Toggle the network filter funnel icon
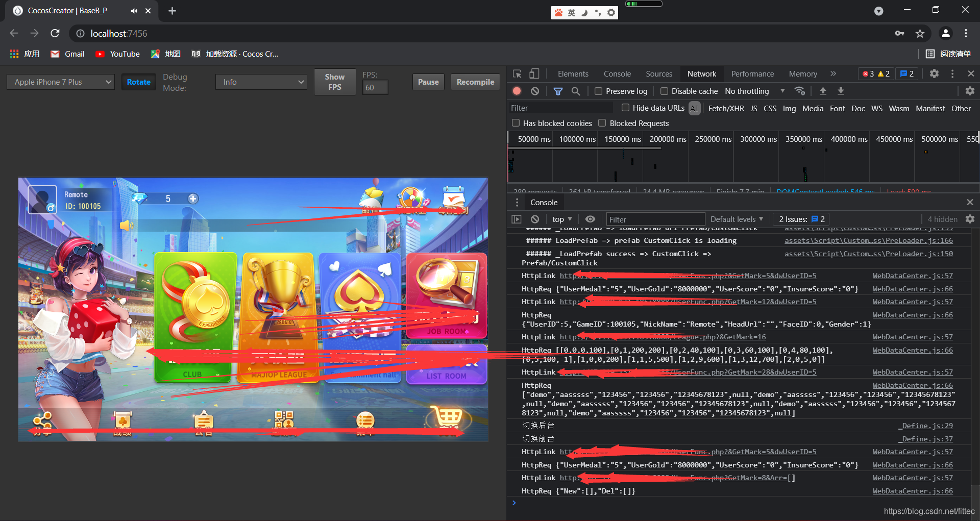The height and width of the screenshot is (521, 980). [x=558, y=91]
